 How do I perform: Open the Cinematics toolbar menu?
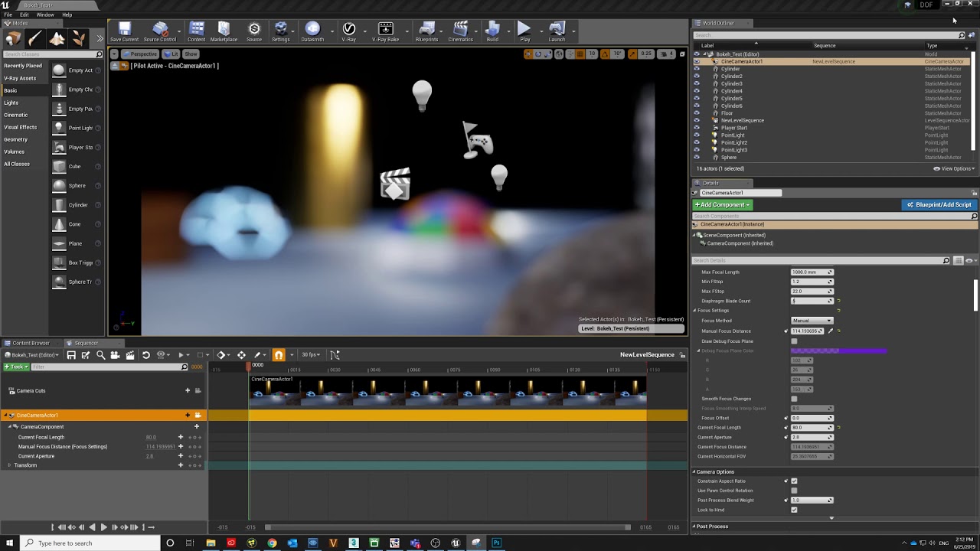(460, 31)
